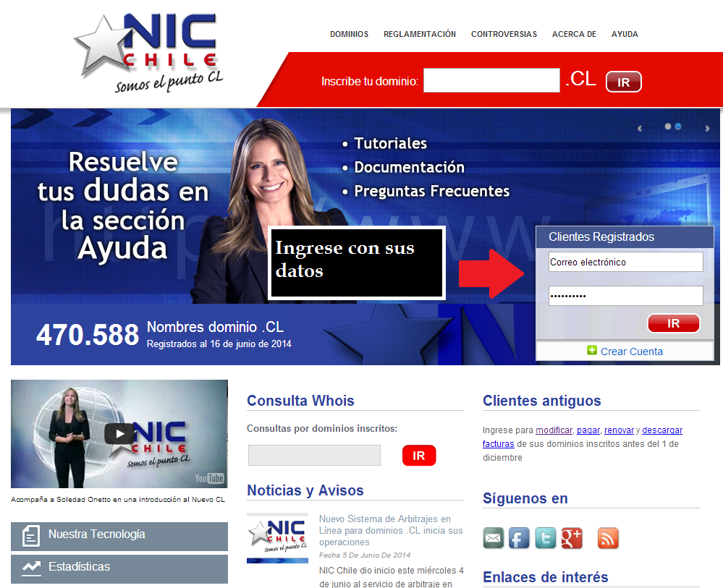Image resolution: width=723 pixels, height=588 pixels.
Task: Go to next banner slide arrow
Action: click(x=707, y=129)
